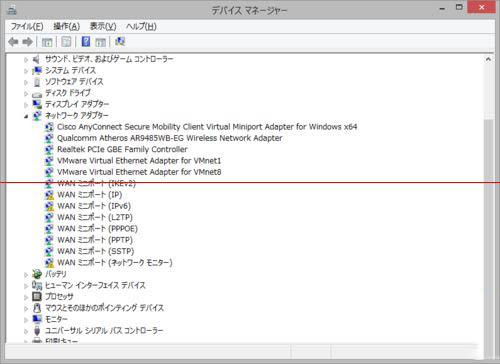Collapse the ネットワーク アダプター node
Image resolution: width=500 pixels, height=364 pixels.
(x=26, y=116)
